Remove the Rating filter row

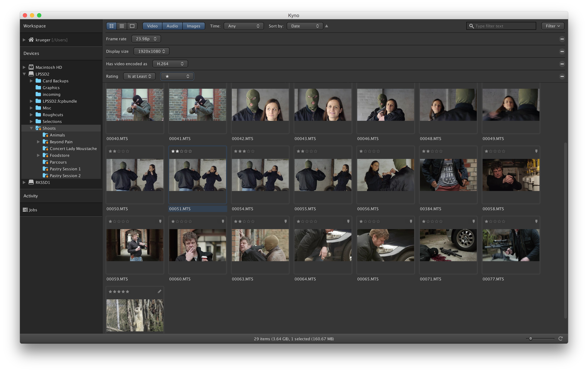tap(562, 76)
